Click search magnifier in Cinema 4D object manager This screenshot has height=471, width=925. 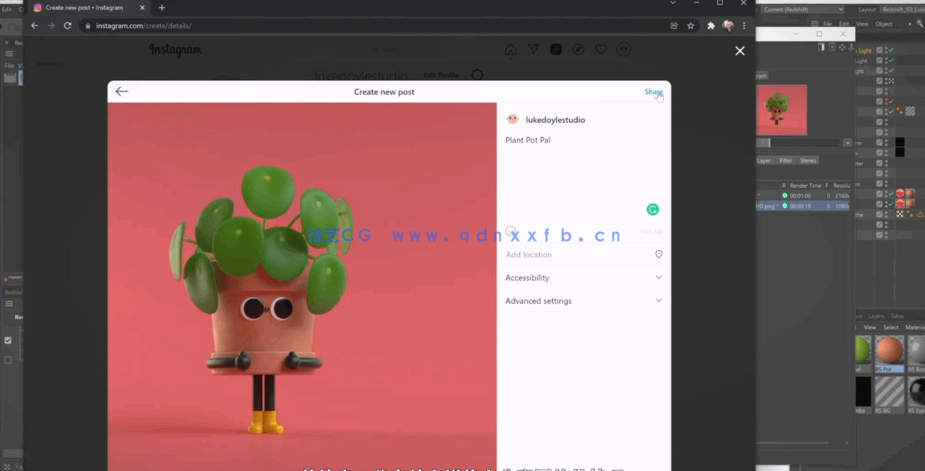[919, 24]
